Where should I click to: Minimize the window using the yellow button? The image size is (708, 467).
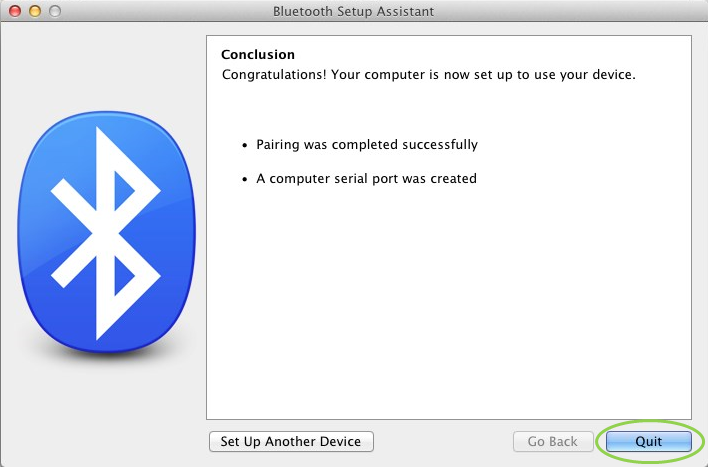coord(35,11)
